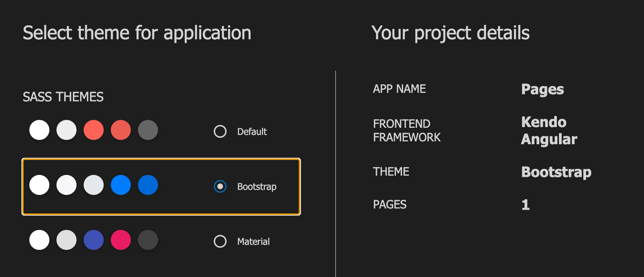Click the 'FRONTEND FRAMEWORK' label
Screen dimensions: 644x277
tap(407, 131)
